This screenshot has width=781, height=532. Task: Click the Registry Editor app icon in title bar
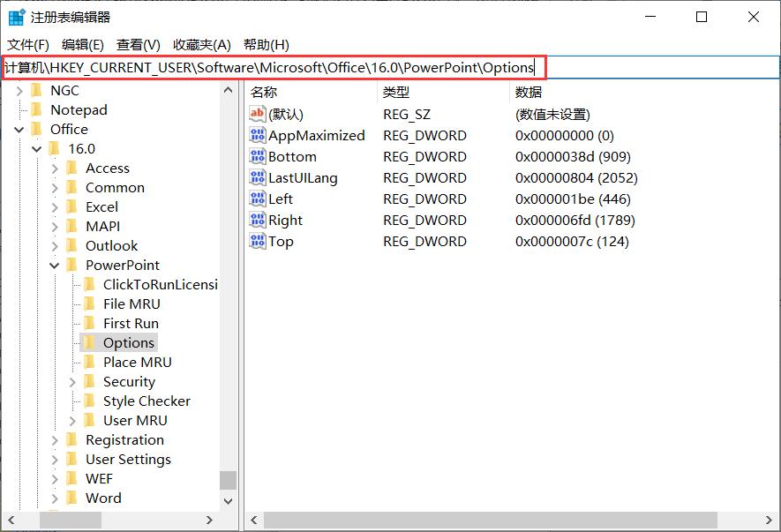pyautogui.click(x=16, y=17)
